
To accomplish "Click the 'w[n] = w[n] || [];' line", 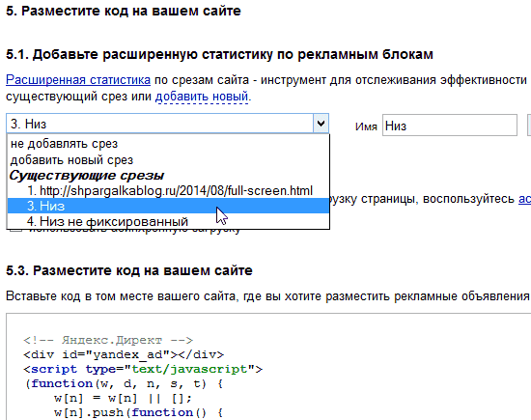I will (x=123, y=398).
